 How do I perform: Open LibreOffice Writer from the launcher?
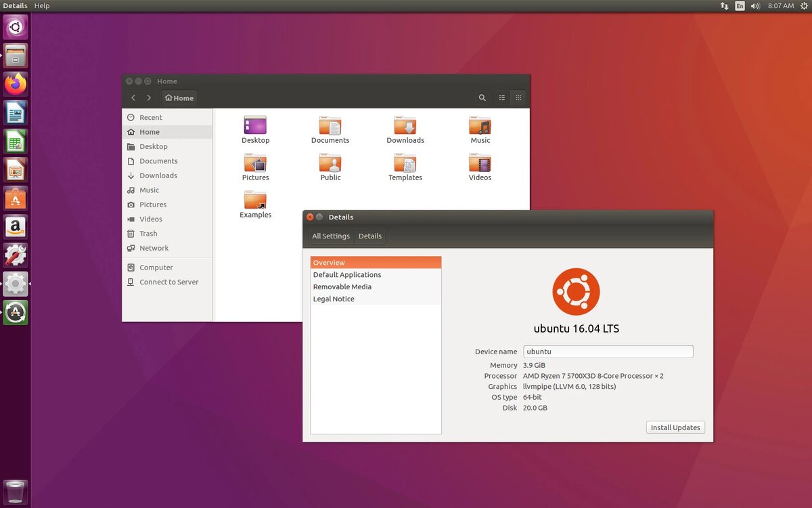click(15, 112)
